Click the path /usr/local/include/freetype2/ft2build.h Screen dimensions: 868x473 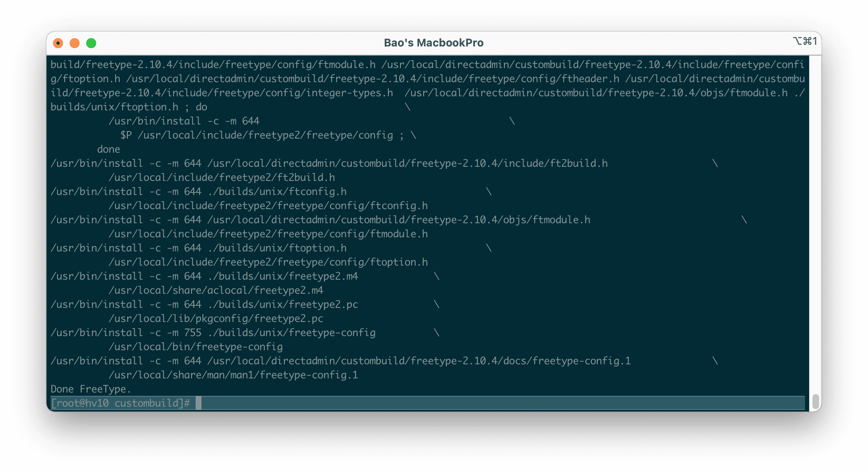pos(222,177)
